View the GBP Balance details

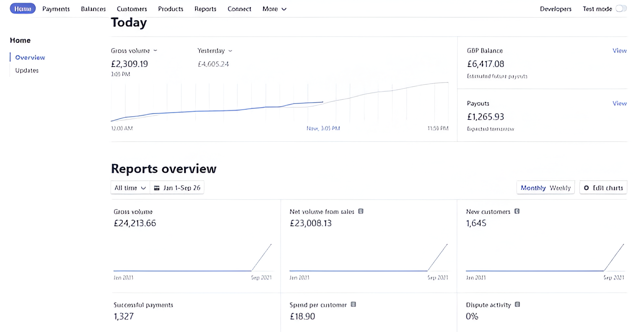click(619, 51)
